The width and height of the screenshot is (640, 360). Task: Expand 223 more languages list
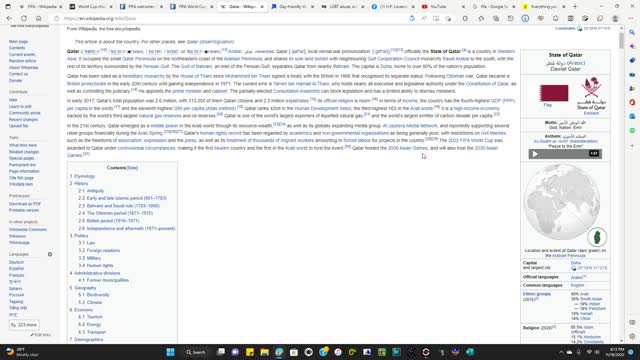pyautogui.click(x=24, y=325)
